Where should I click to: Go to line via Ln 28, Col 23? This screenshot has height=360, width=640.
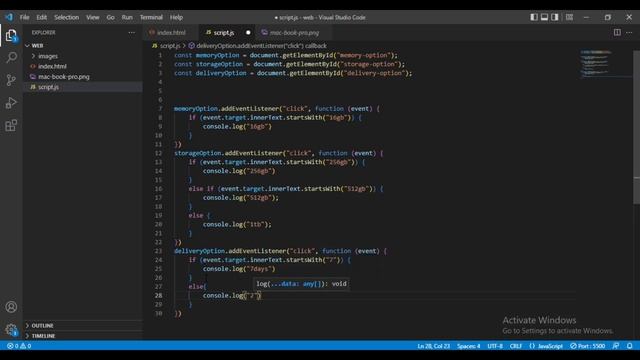pyautogui.click(x=433, y=346)
